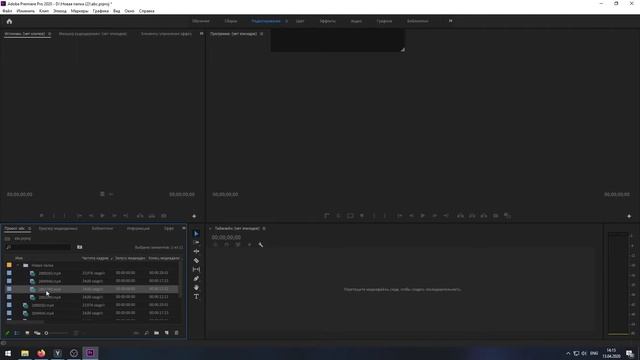640x360 pixels.
Task: Click the Find magnifier icon at Project panel bottom
Action: tap(147, 333)
